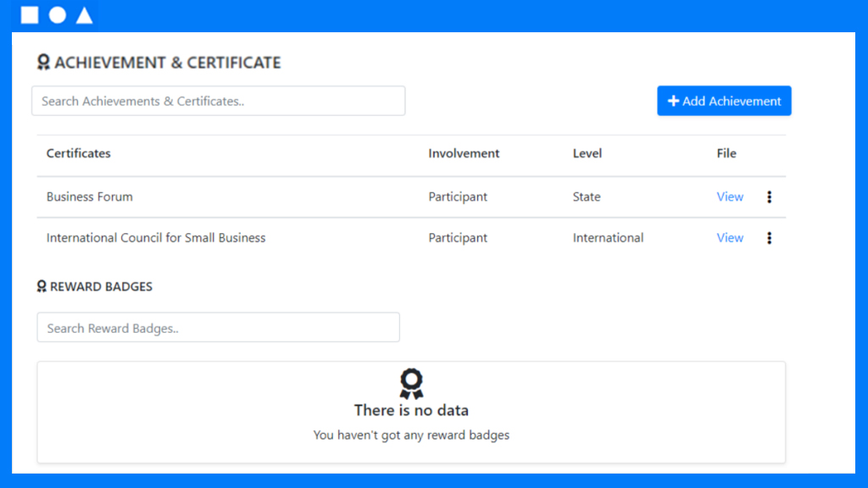Click the white circle icon in top bar
Viewport: 868px width, 488px height.
(57, 15)
